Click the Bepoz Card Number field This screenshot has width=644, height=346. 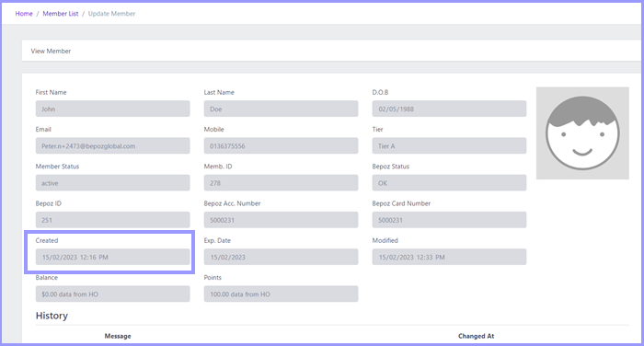point(449,220)
